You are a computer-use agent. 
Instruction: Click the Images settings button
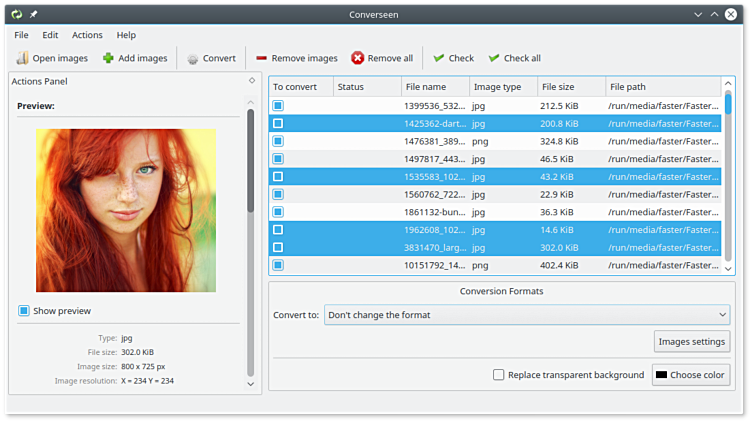(x=691, y=342)
